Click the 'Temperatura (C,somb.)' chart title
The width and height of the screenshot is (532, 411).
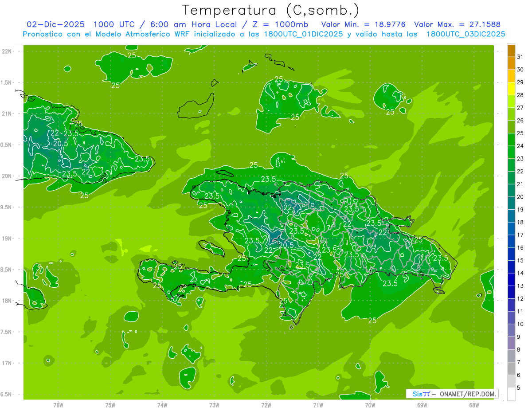click(x=271, y=11)
